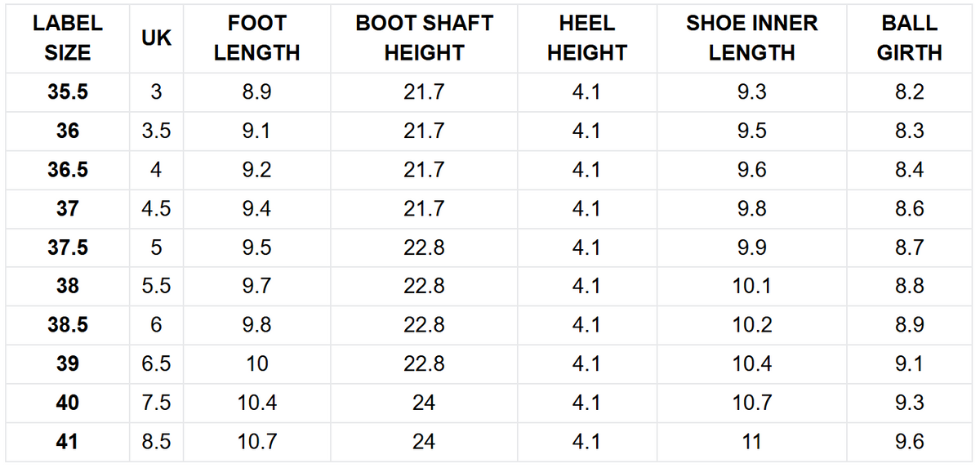
Task: Click shoe inner length value 11
Action: click(751, 442)
